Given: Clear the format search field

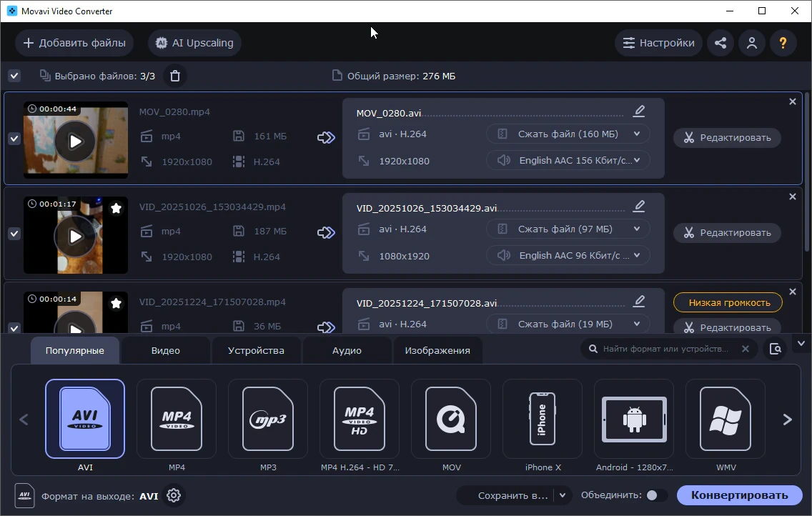Looking at the screenshot, I should pos(746,349).
